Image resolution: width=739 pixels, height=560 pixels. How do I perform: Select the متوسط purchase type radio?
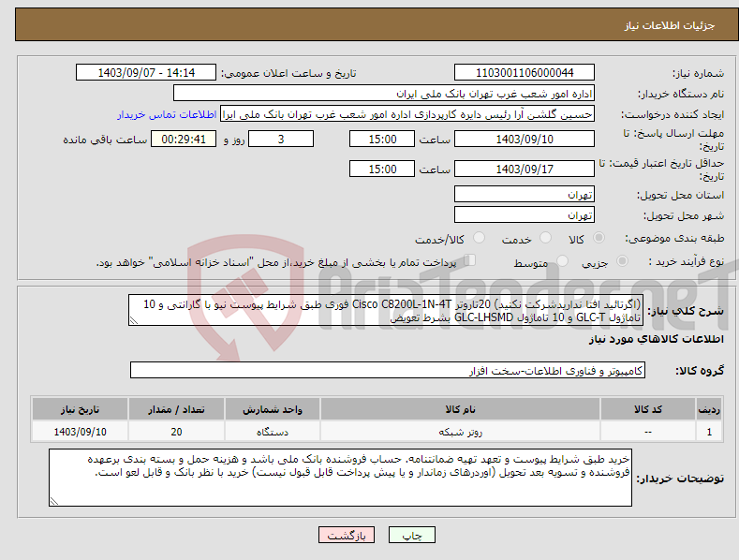[562, 260]
